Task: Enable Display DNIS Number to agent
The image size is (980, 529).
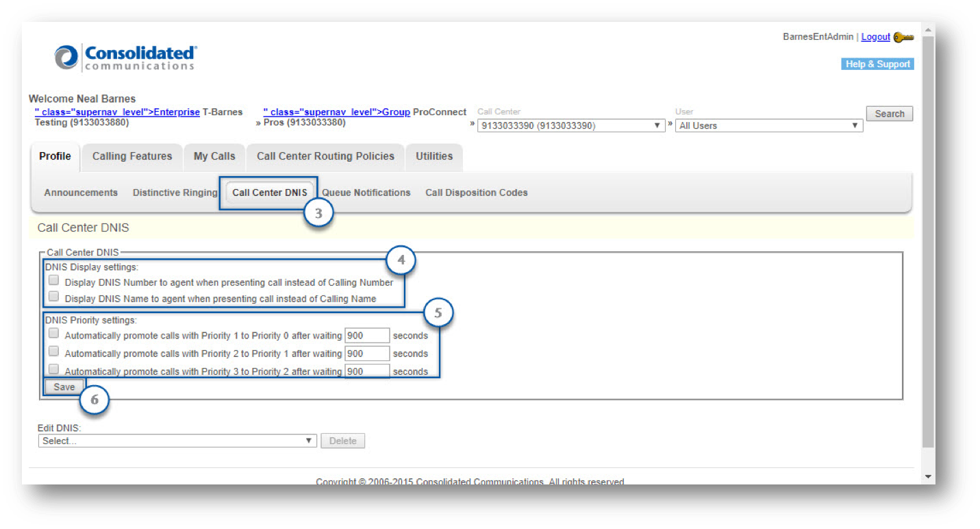Action: pyautogui.click(x=53, y=280)
